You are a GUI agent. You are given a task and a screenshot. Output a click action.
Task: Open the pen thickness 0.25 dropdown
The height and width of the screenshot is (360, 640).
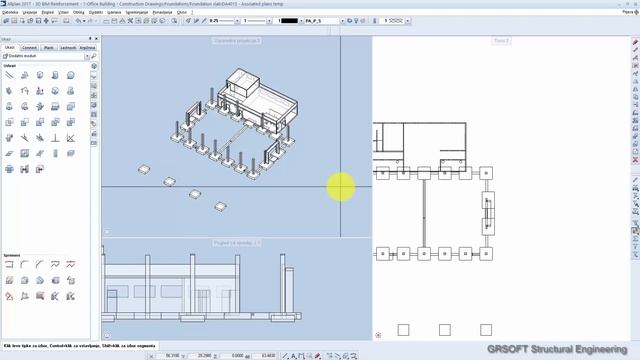pos(237,21)
